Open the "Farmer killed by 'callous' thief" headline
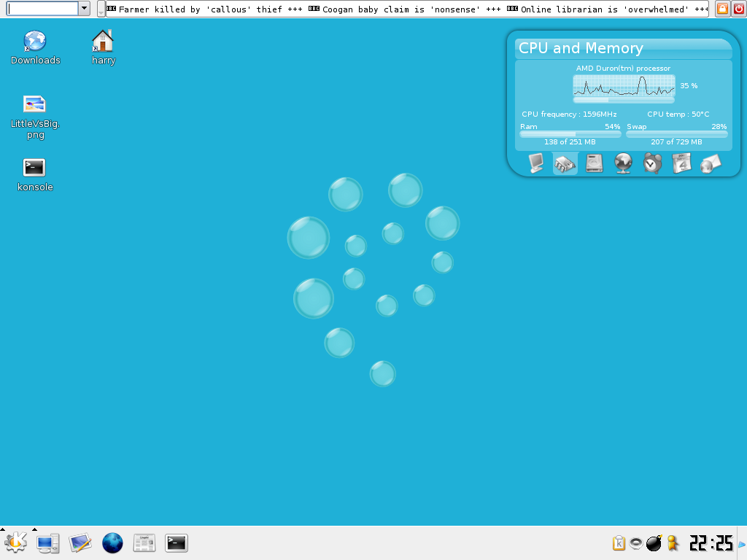 (x=200, y=9)
